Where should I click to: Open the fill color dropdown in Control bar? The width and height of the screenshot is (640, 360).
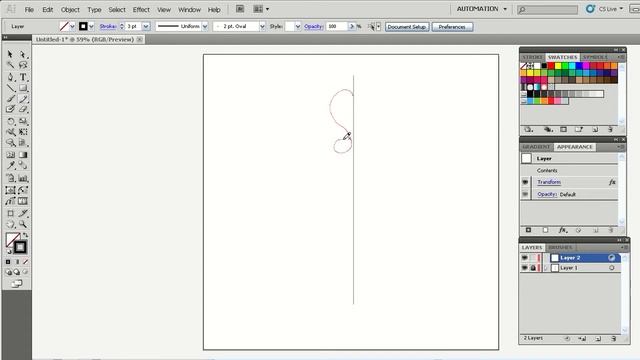pyautogui.click(x=72, y=26)
